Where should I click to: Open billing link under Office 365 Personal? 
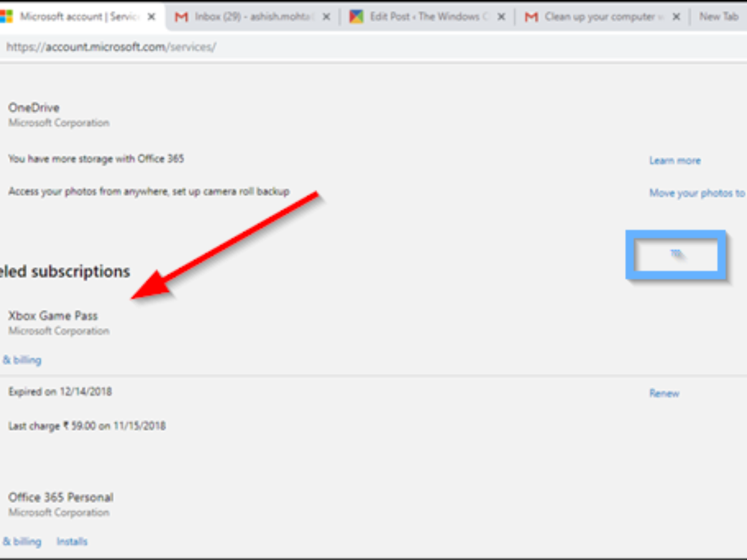pos(21,541)
